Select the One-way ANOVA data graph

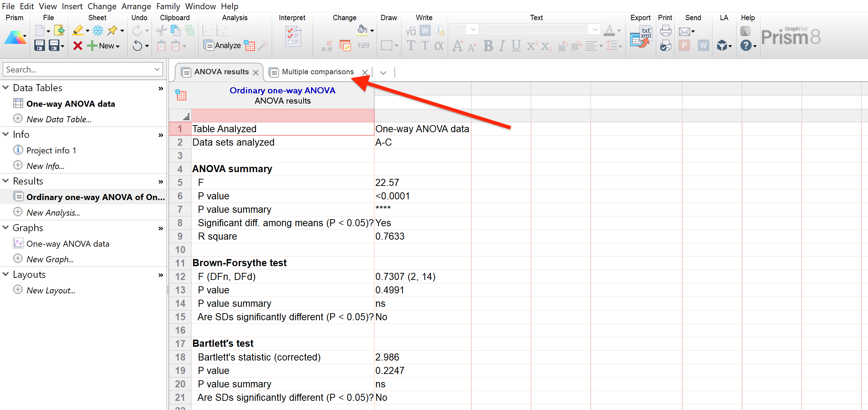(x=68, y=244)
